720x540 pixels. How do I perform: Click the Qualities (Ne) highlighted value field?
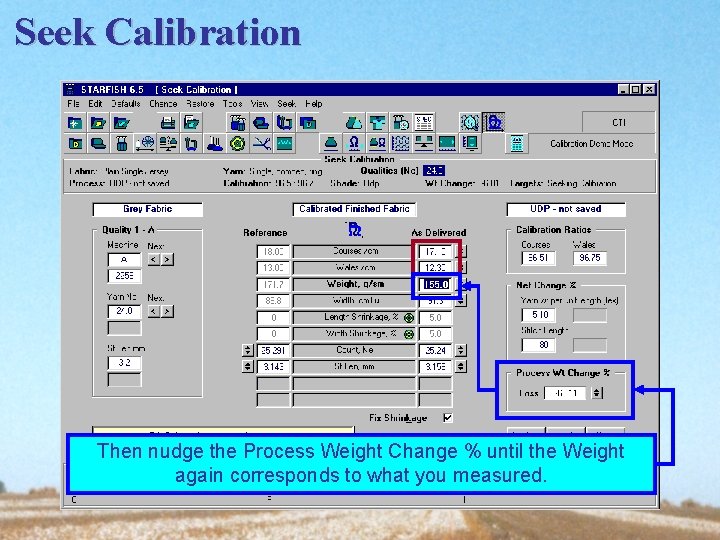pyautogui.click(x=434, y=171)
